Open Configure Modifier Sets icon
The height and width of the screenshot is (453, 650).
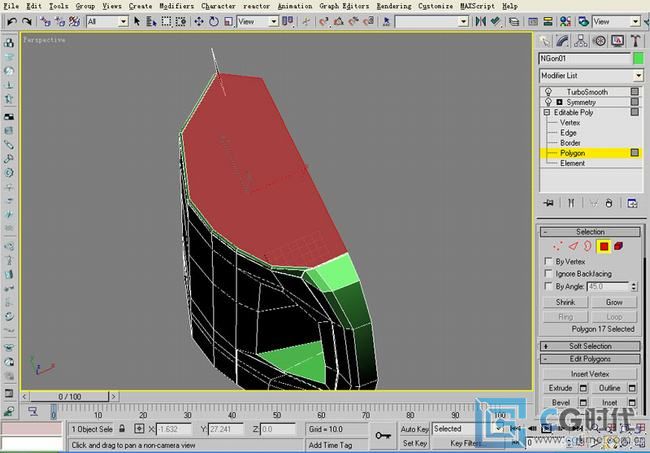click(632, 203)
